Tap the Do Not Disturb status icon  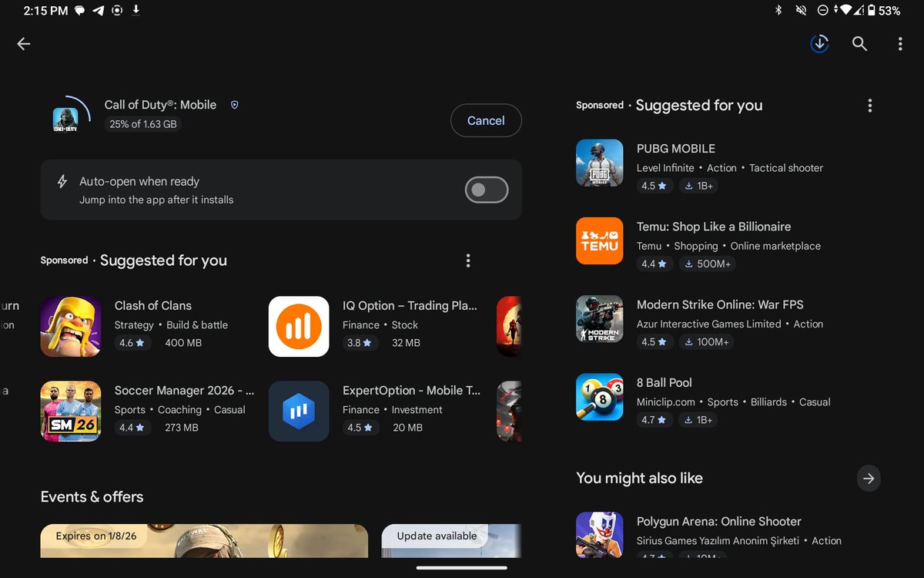[822, 11]
